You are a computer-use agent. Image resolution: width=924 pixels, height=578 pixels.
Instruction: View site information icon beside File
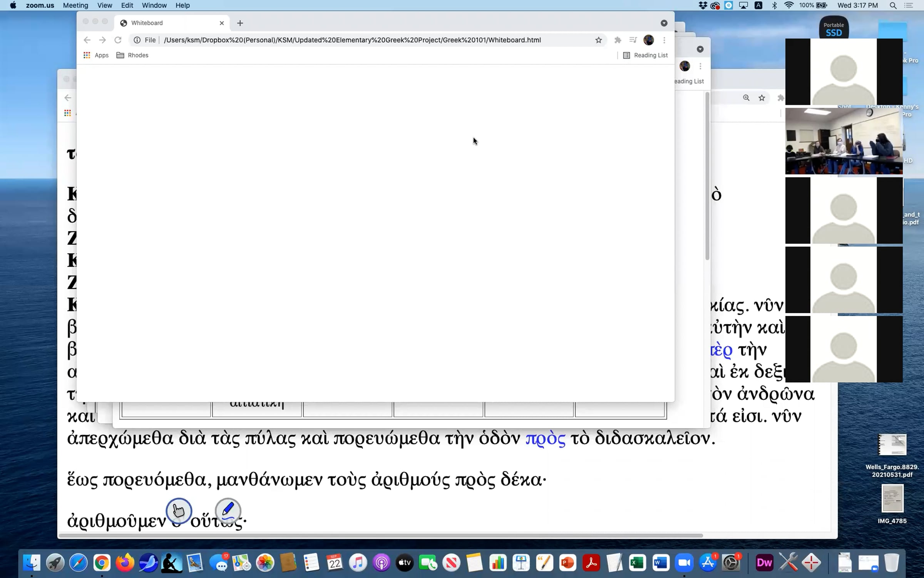pyautogui.click(x=137, y=40)
